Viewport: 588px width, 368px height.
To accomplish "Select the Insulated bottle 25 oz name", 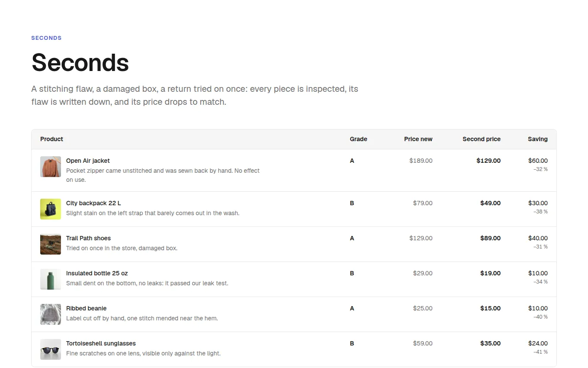I will pyautogui.click(x=97, y=273).
